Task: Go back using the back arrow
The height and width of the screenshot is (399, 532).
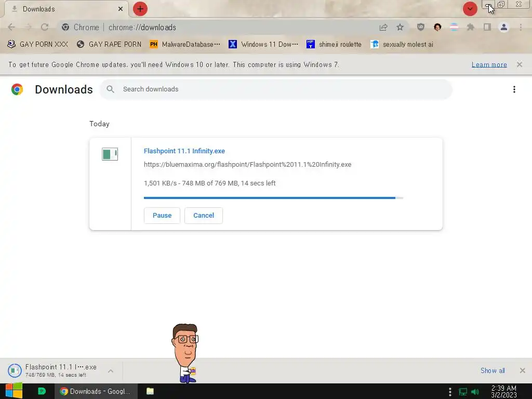Action: [11, 27]
